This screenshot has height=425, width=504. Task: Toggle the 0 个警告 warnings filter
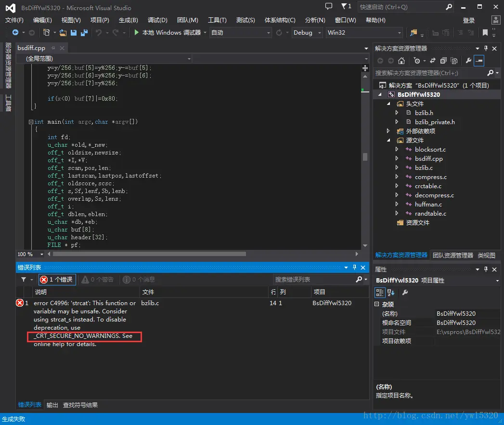pyautogui.click(x=98, y=279)
